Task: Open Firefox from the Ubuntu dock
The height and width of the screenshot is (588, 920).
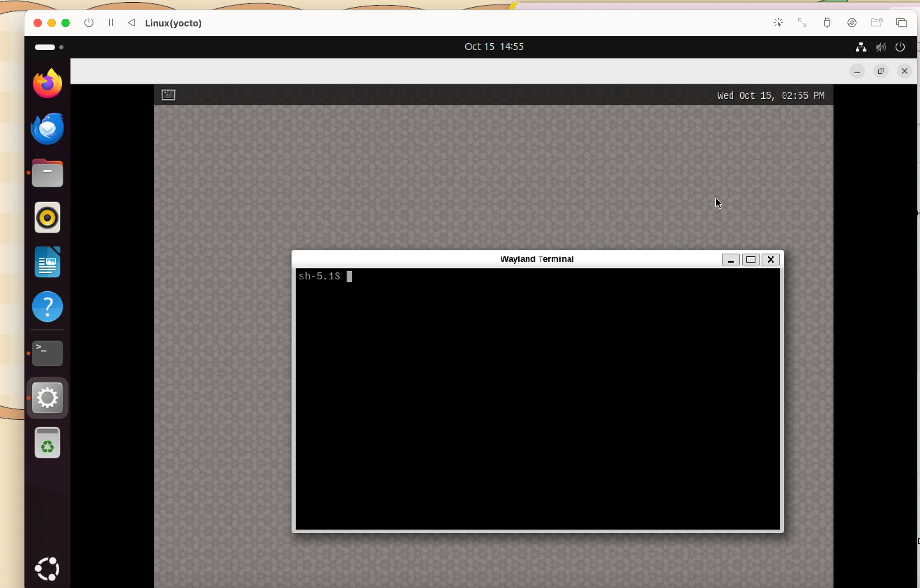Action: 47,83
